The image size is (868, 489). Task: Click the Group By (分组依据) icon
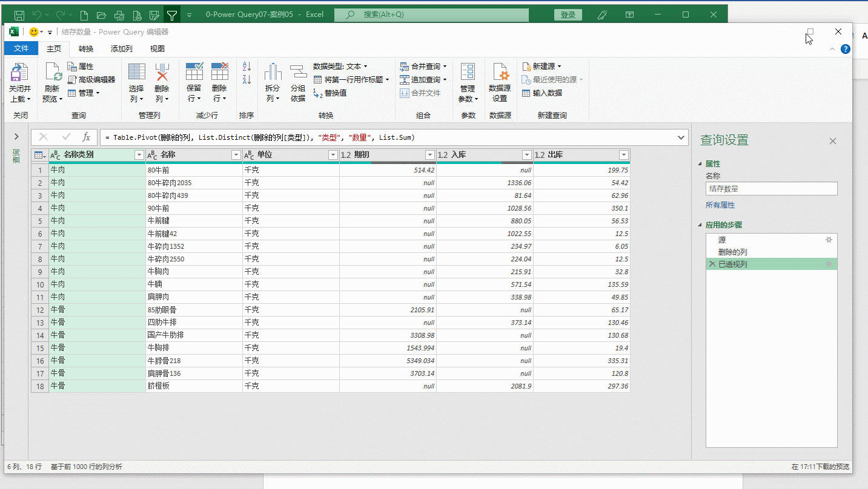[x=298, y=72]
